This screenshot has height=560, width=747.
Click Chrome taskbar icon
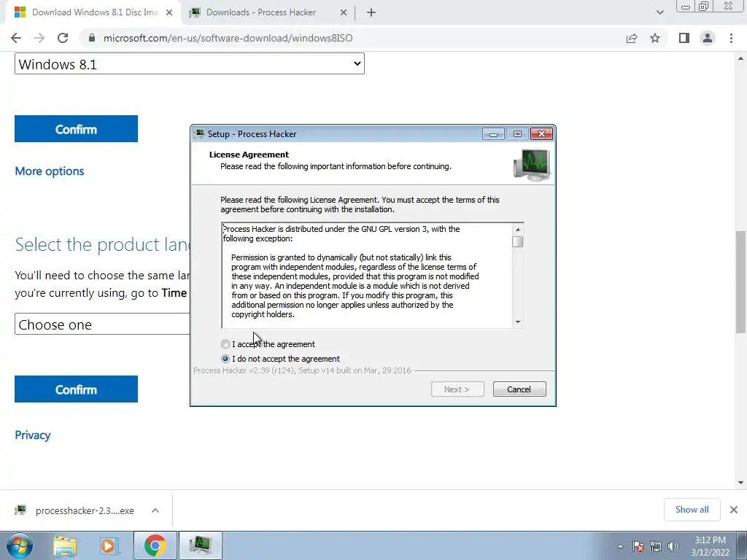click(x=155, y=545)
